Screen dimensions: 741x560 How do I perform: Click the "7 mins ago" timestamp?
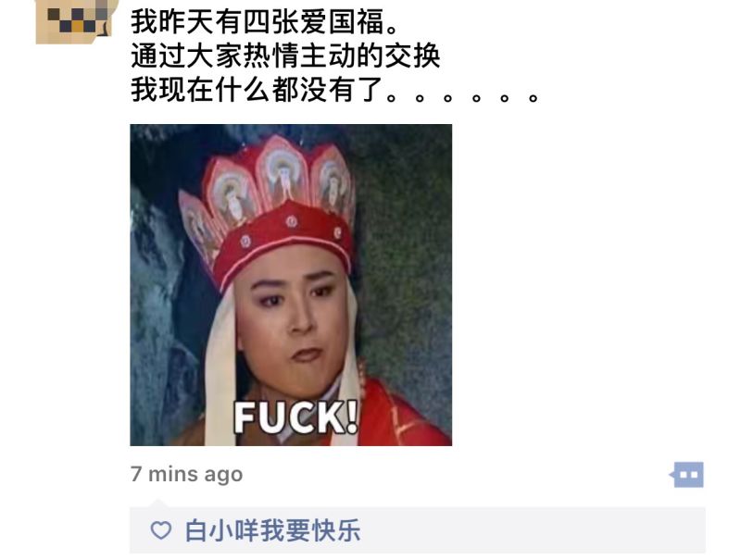[187, 474]
